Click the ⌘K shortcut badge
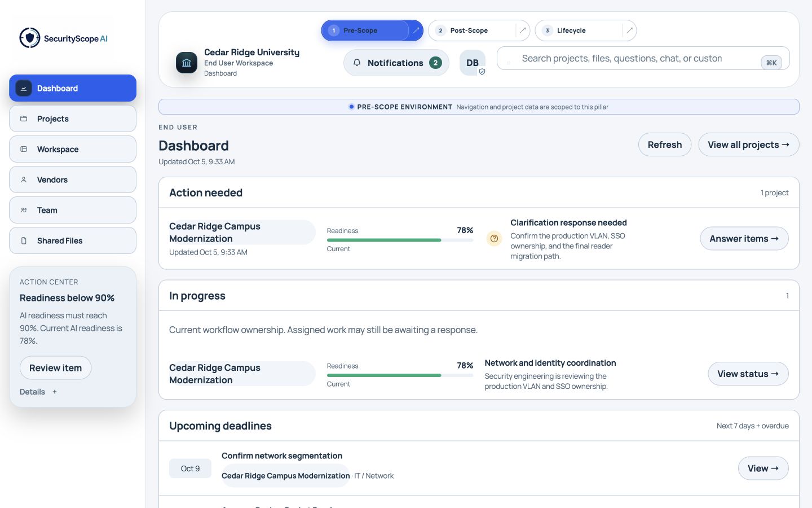The height and width of the screenshot is (508, 812). point(771,63)
